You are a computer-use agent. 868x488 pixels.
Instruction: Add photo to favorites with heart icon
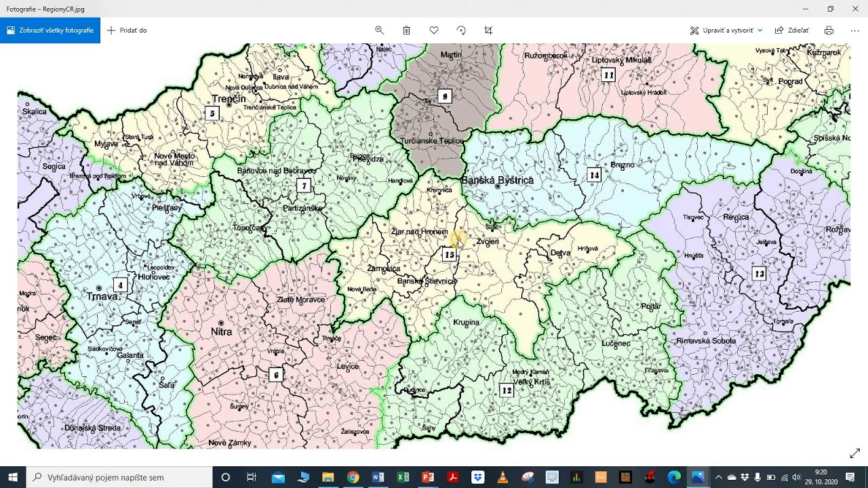coord(434,30)
